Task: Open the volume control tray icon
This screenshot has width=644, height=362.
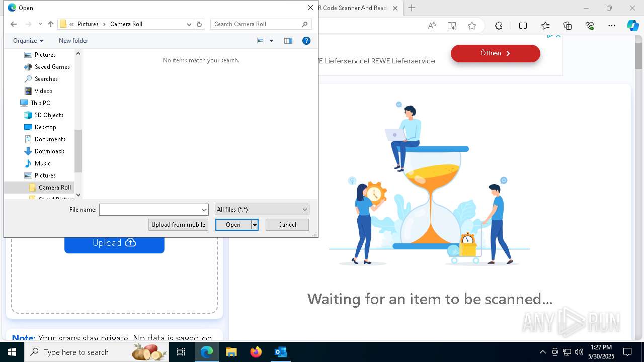Action: [579, 352]
